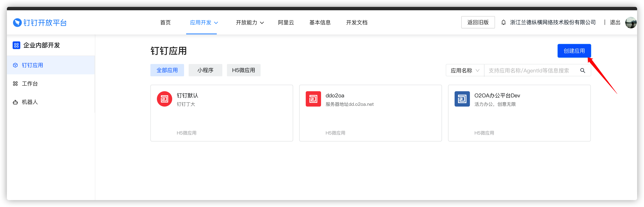Open 基本信息 in top navigation
Image resolution: width=644 pixels, height=207 pixels.
[320, 23]
